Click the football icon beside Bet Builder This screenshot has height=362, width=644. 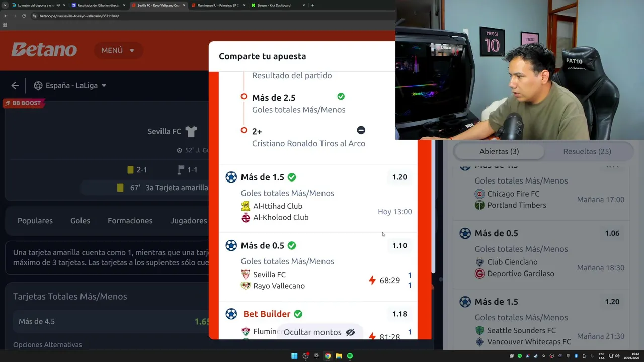point(231,314)
